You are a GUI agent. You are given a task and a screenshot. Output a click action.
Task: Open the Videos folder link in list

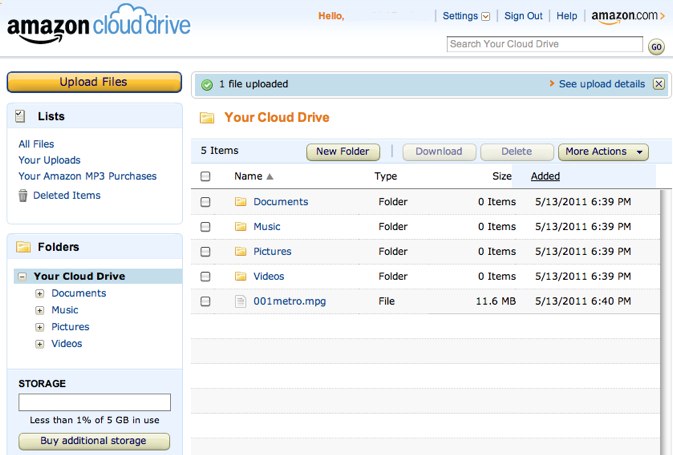click(x=269, y=276)
